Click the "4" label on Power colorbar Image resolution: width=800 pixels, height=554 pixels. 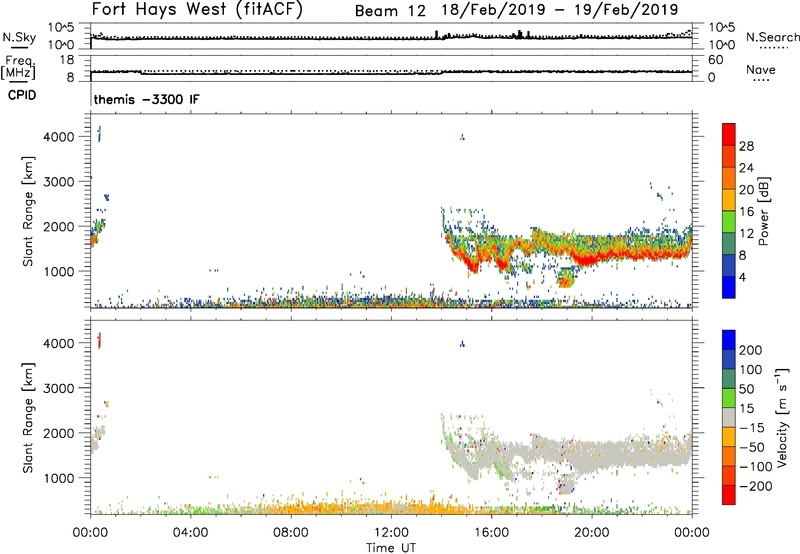[x=742, y=277]
